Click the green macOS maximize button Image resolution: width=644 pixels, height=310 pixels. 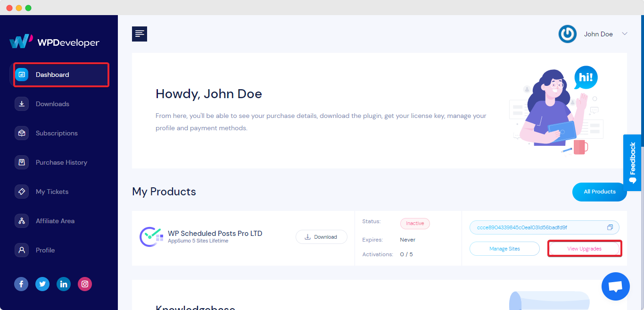coord(28,8)
